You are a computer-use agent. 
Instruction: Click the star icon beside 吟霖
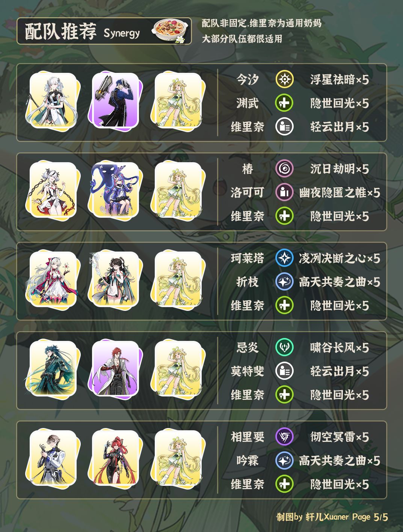tap(284, 461)
